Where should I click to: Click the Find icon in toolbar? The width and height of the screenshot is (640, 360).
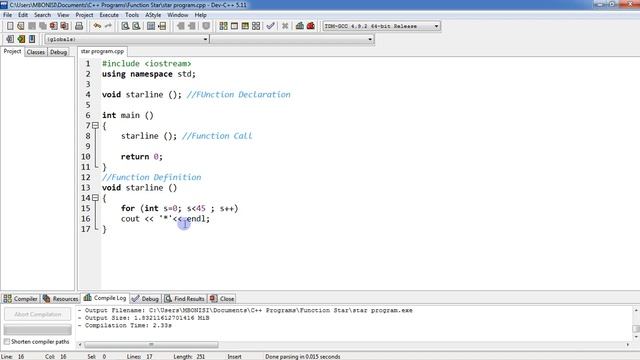(x=125, y=26)
